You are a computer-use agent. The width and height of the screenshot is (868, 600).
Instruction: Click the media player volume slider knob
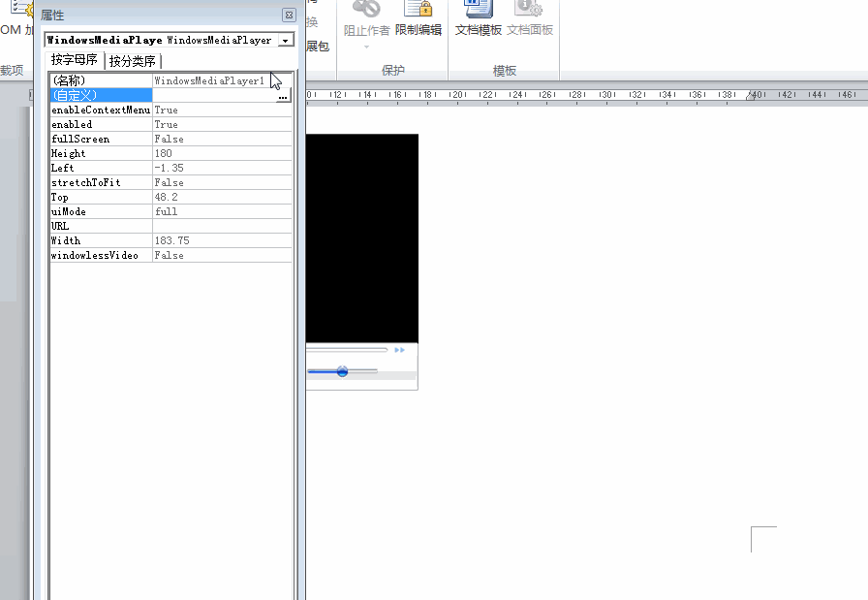coord(342,371)
